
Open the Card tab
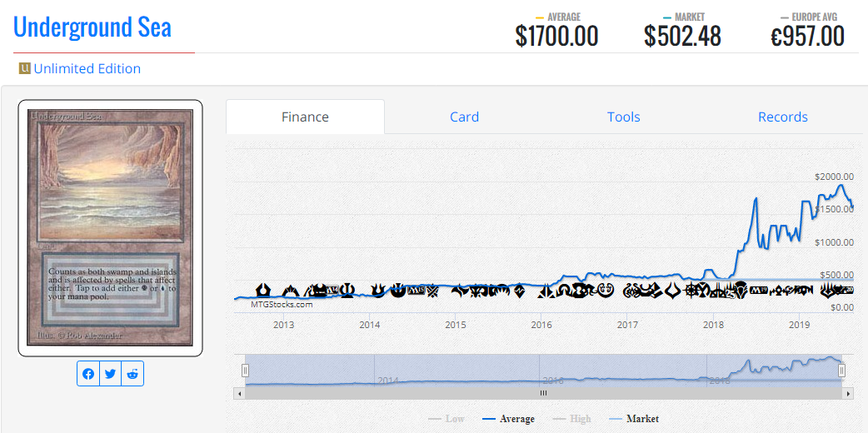point(464,117)
